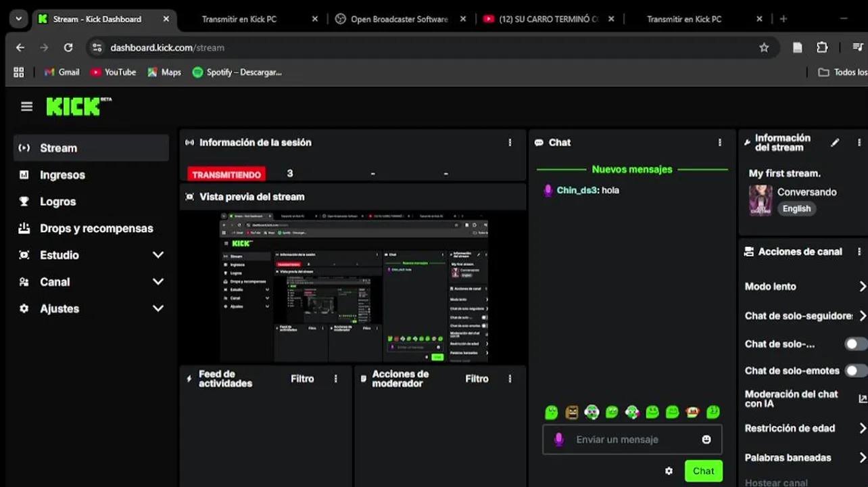
Task: Reload the dashboard page
Action: [68, 47]
